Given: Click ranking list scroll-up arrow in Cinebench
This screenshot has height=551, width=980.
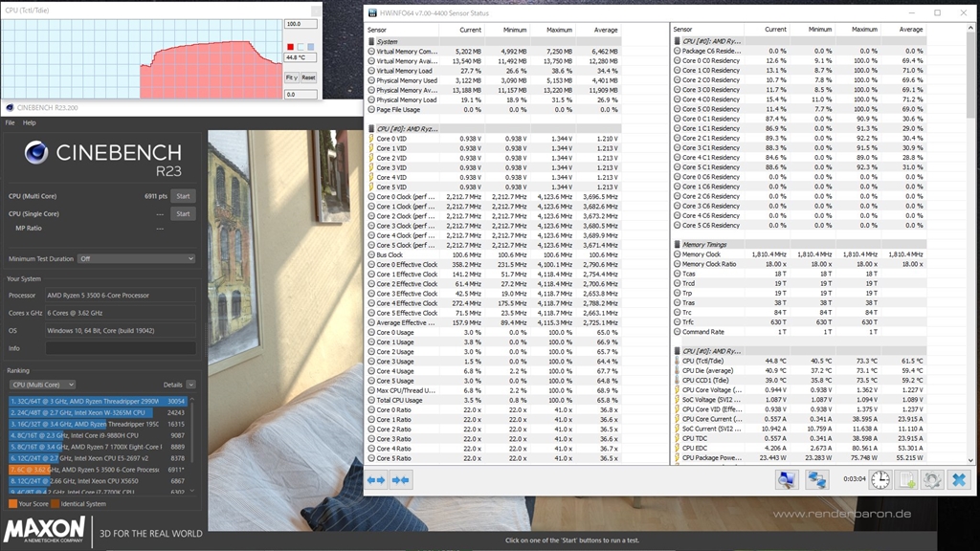Looking at the screenshot, I should (x=191, y=399).
